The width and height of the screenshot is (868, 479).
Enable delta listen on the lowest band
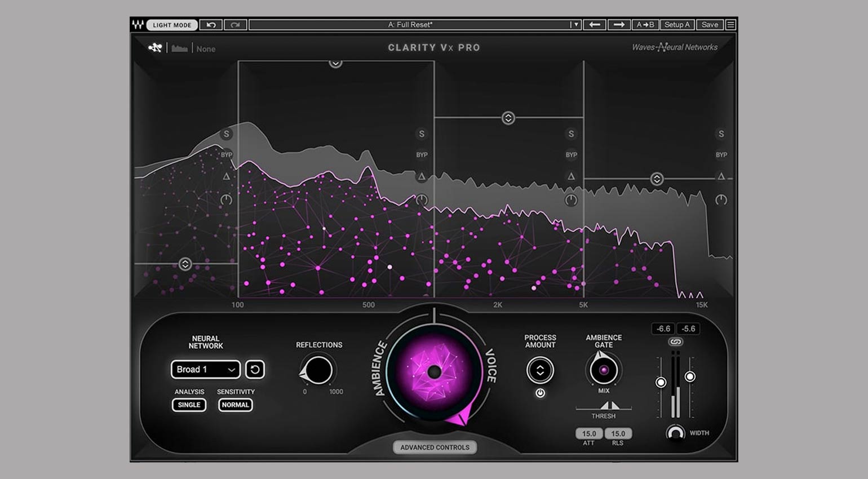click(x=226, y=176)
